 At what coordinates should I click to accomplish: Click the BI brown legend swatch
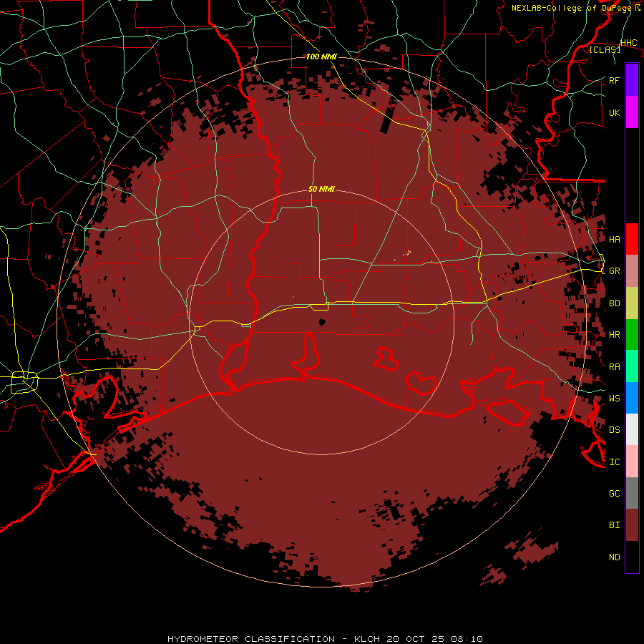(632, 525)
